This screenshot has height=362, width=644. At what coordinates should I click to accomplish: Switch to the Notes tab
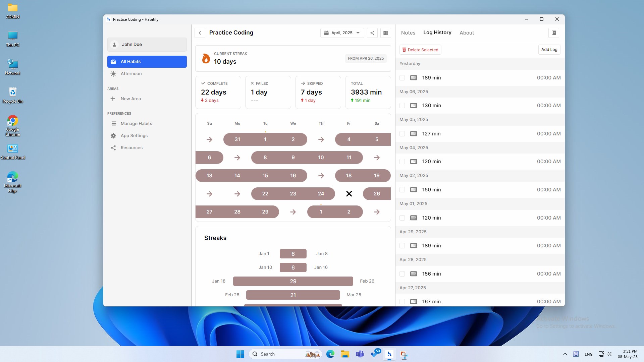pyautogui.click(x=408, y=33)
